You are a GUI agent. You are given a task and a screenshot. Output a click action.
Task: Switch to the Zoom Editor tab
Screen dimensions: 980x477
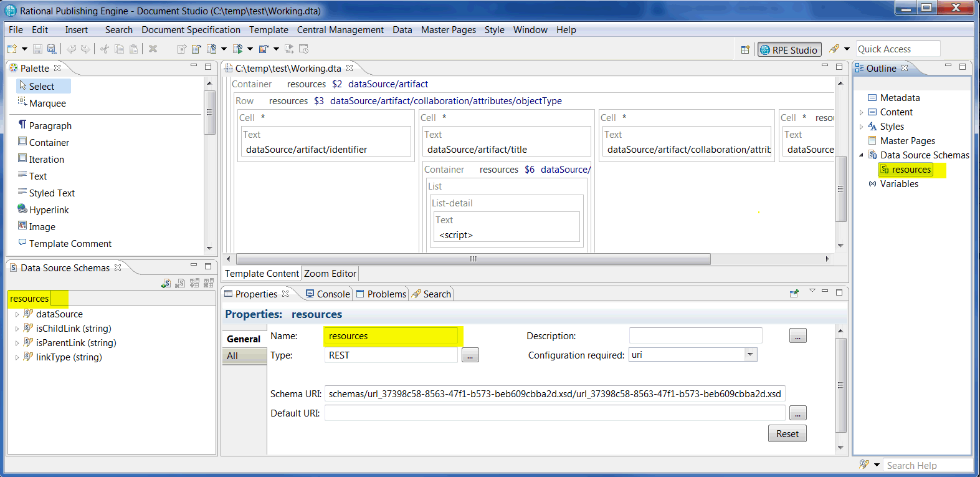[330, 273]
